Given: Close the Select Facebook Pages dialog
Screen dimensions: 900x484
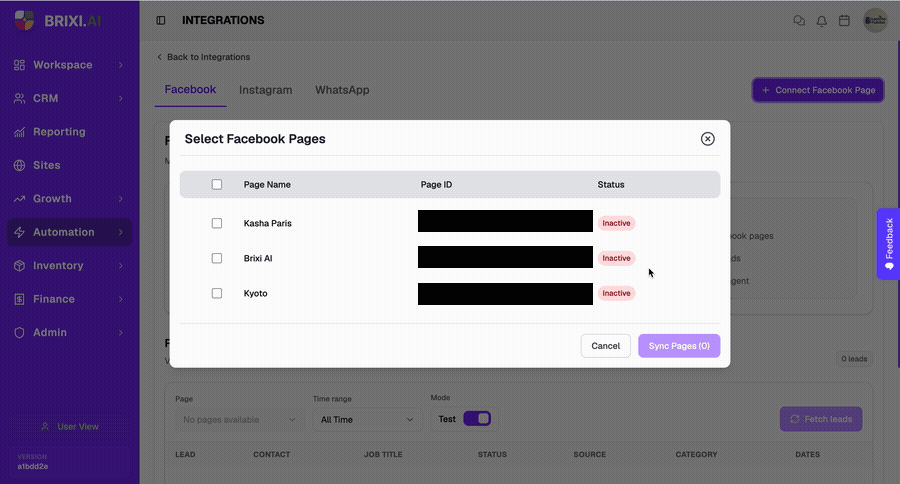Looking at the screenshot, I should point(707,139).
